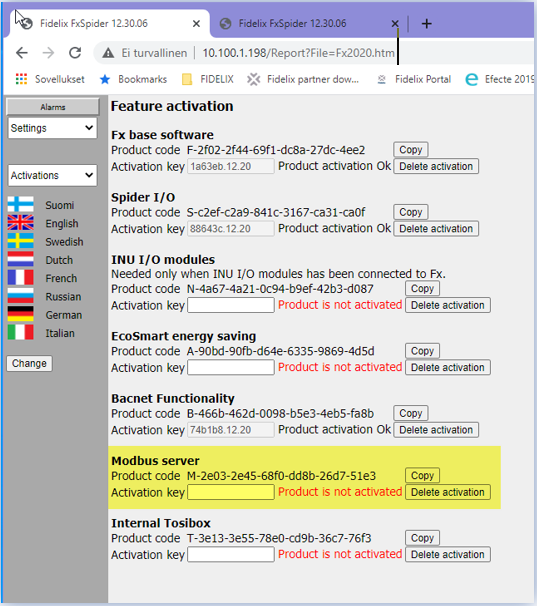
Task: Choose the English language label
Action: click(62, 223)
